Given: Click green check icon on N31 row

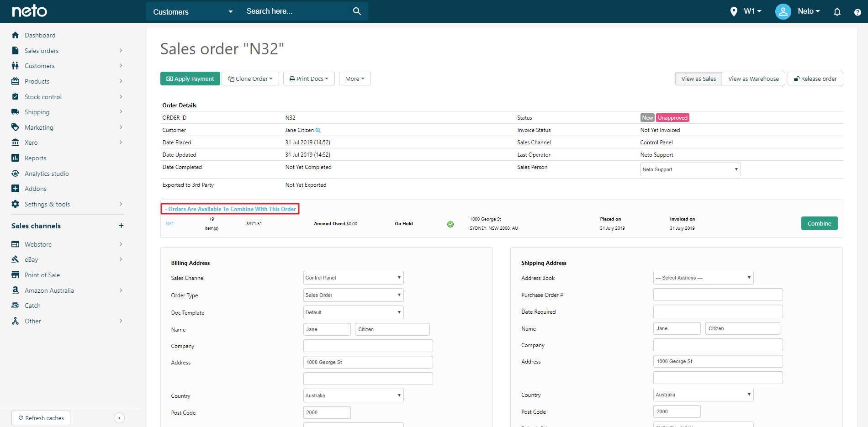Looking at the screenshot, I should [x=450, y=224].
